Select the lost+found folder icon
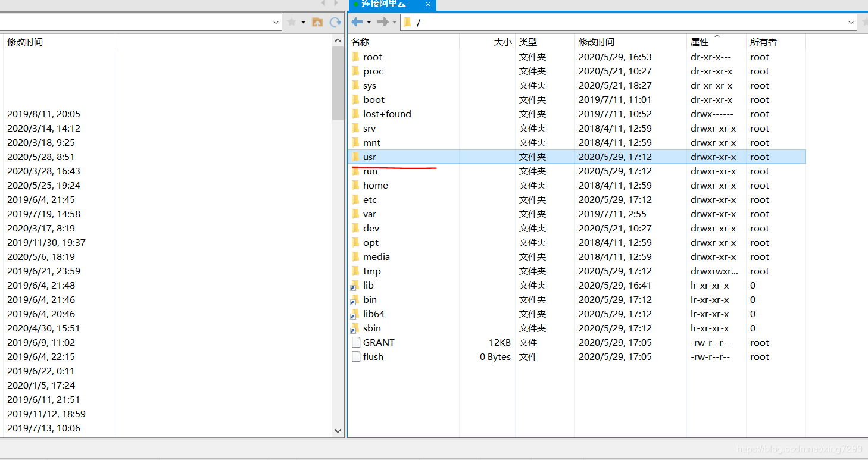This screenshot has width=868, height=460. click(355, 114)
